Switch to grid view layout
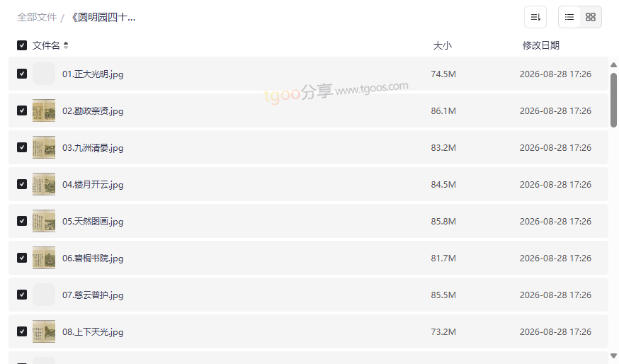The width and height of the screenshot is (619, 364). pyautogui.click(x=591, y=17)
